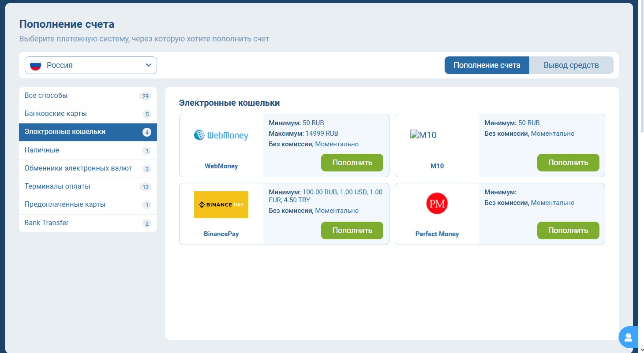
Task: Expand country list via chevron arrow
Action: pyautogui.click(x=148, y=65)
